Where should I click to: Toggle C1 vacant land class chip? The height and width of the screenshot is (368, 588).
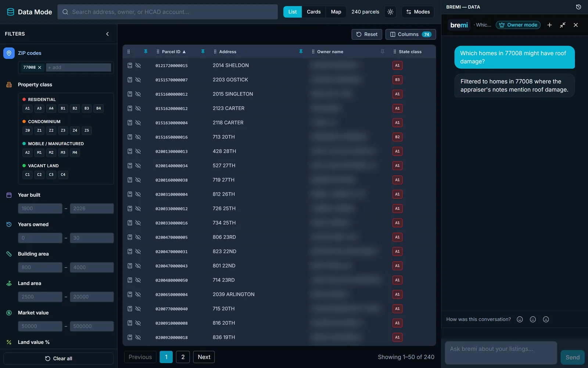(28, 174)
